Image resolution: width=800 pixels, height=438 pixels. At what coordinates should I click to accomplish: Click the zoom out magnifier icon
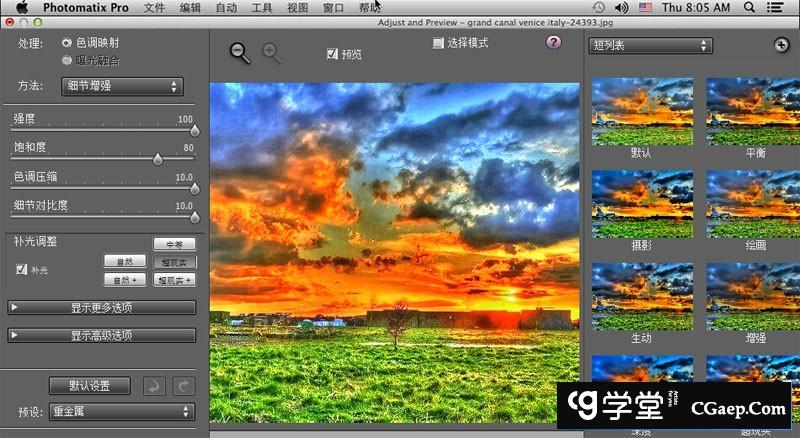240,53
